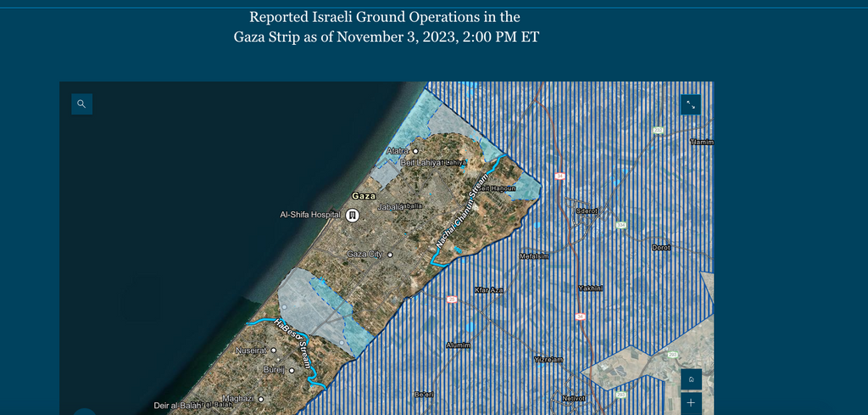Click the 'Yizre'am' town label
This screenshot has width=868, height=415.
[548, 360]
